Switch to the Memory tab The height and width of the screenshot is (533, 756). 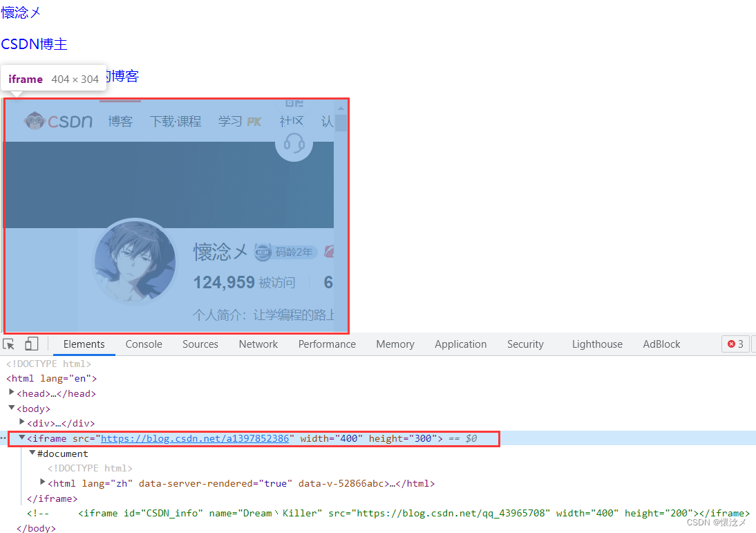395,344
